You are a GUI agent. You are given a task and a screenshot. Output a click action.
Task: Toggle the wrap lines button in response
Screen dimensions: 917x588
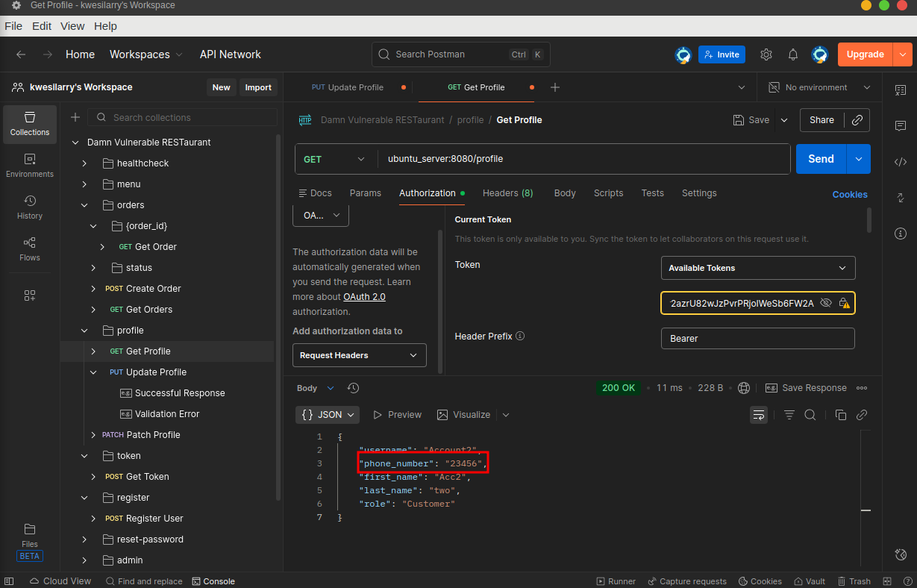click(x=759, y=415)
